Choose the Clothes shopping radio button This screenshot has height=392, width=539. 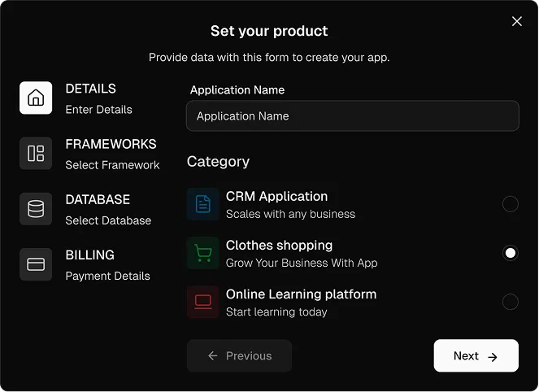click(510, 253)
